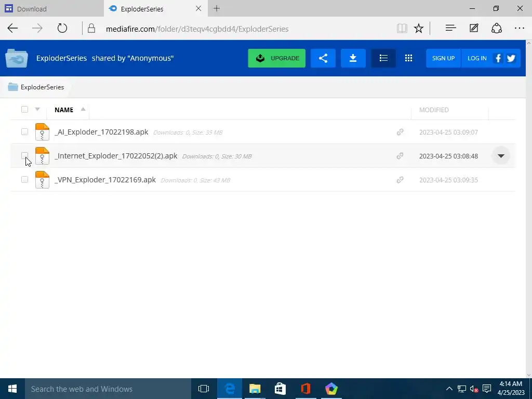Click file icon of _Internet_Exploder apk
Image resolution: width=532 pixels, height=399 pixels.
42,156
